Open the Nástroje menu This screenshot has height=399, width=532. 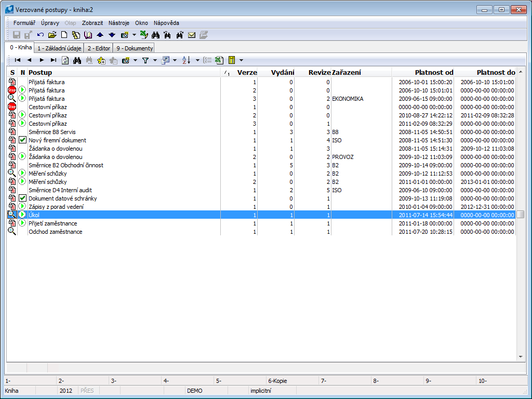119,23
